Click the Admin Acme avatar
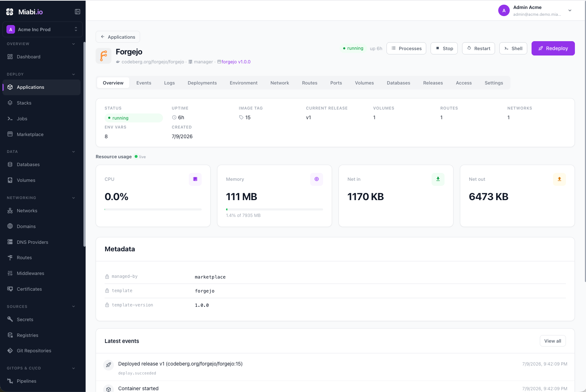The image size is (586, 392). tap(504, 10)
